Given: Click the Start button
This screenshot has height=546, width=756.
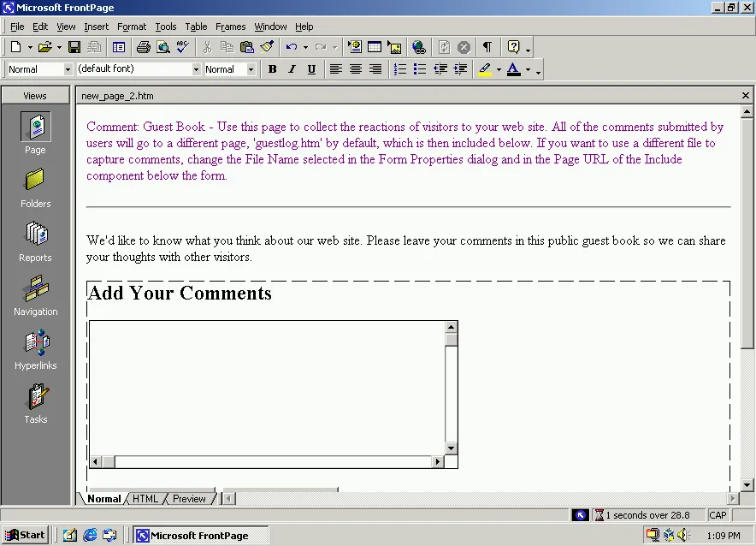Looking at the screenshot, I should pos(25,534).
